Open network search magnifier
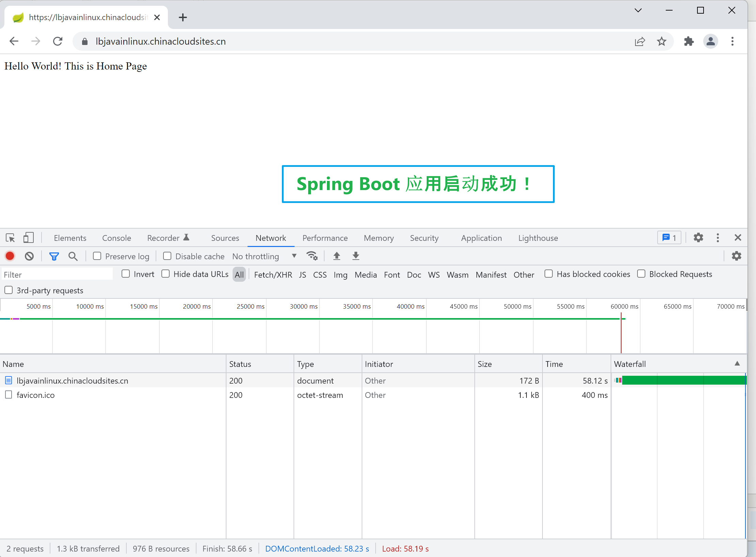Viewport: 756px width, 557px height. tap(73, 256)
